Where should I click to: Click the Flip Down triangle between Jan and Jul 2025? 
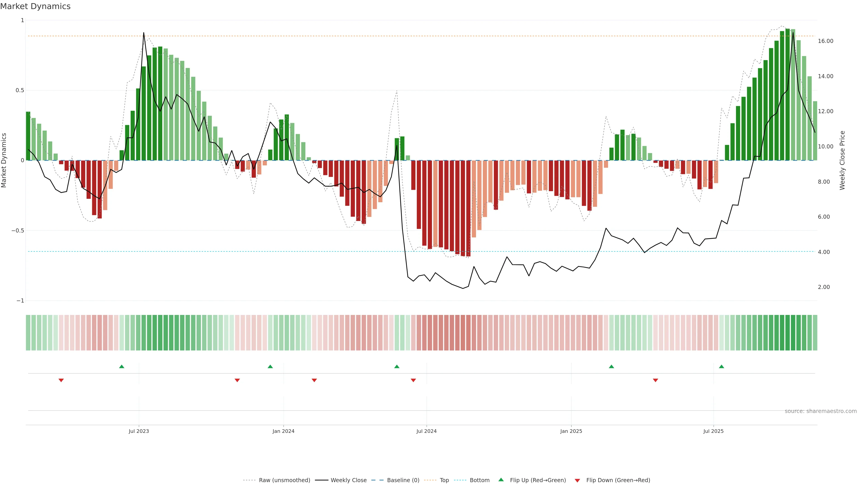(655, 380)
